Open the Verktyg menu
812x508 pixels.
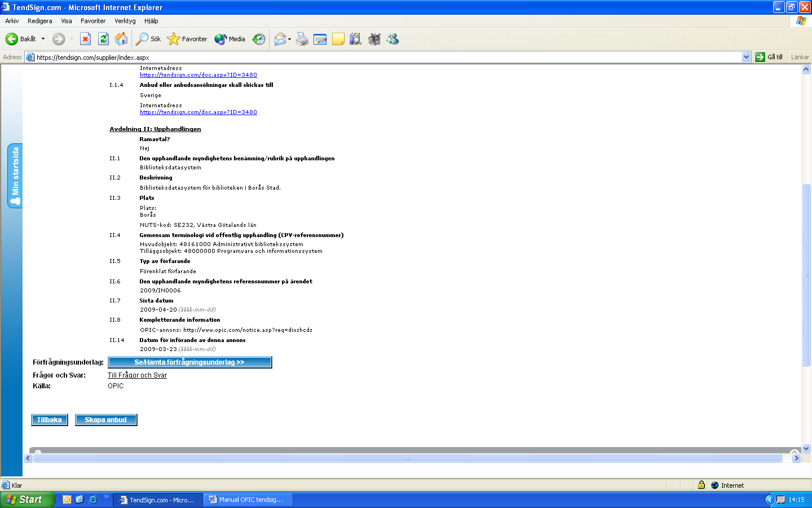(x=125, y=21)
